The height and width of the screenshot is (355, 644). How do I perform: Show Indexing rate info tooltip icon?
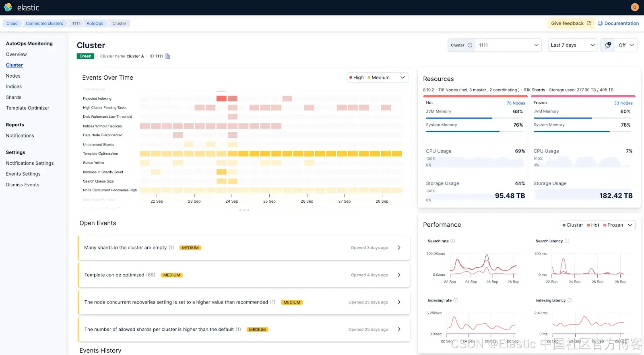click(x=456, y=300)
